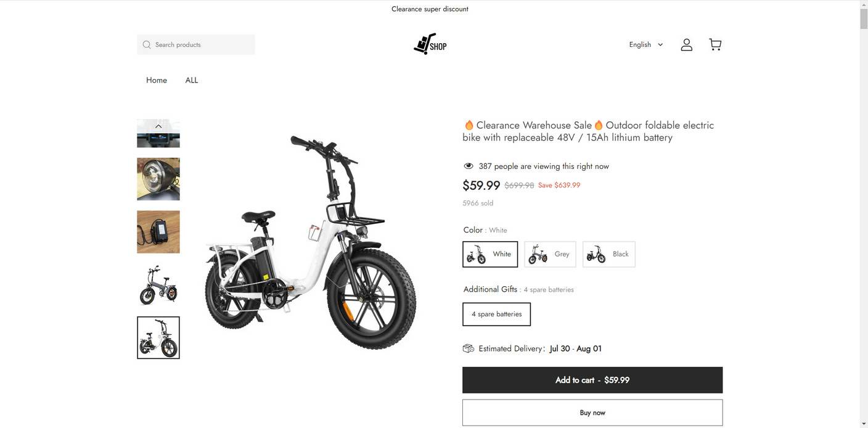The image size is (868, 428).
Task: View the battery charger thumbnail image
Action: click(158, 232)
